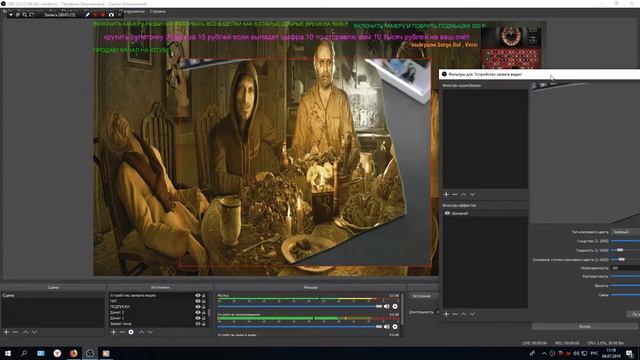Remove the selected source with the minus icon
640x360 pixels.
[122, 332]
